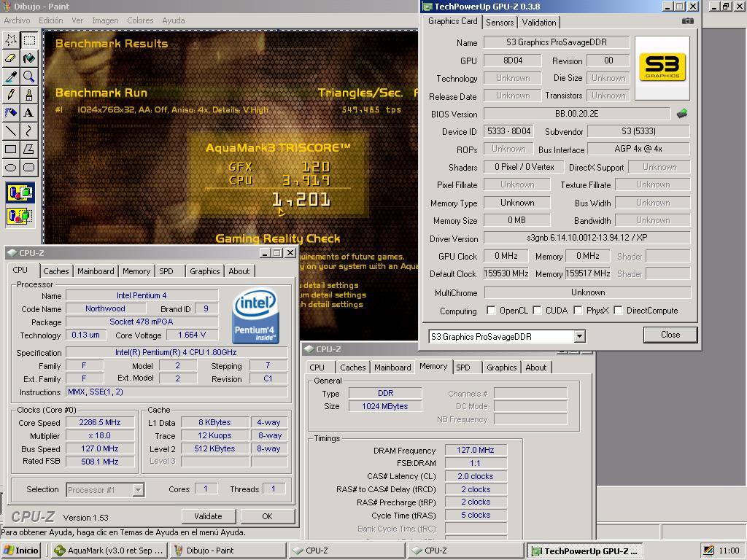
Task: Toggle the CUDA checkbox in GPU-Z
Action: 537,311
